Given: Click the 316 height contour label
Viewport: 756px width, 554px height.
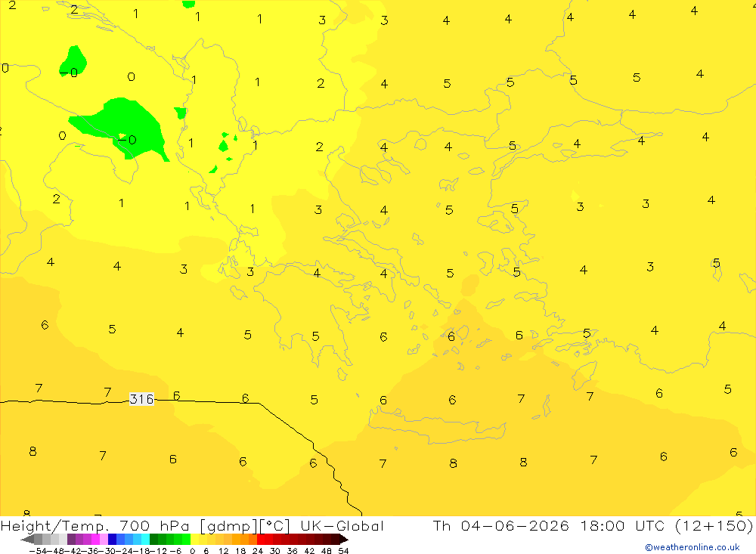Looking at the screenshot, I should click(142, 399).
